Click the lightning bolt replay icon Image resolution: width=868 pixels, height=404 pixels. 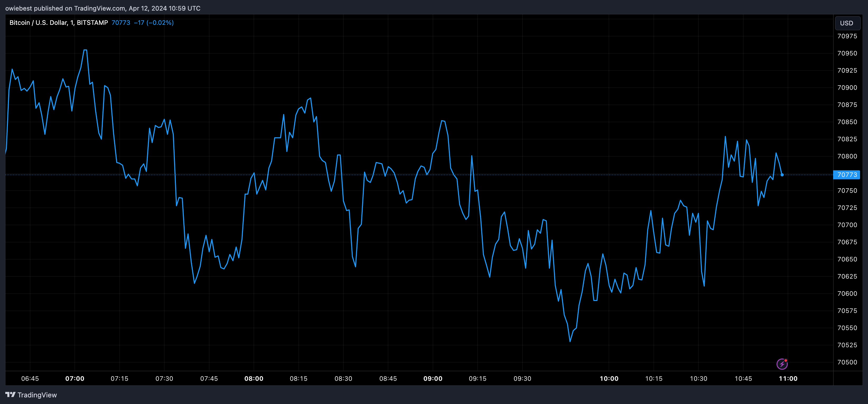point(782,364)
